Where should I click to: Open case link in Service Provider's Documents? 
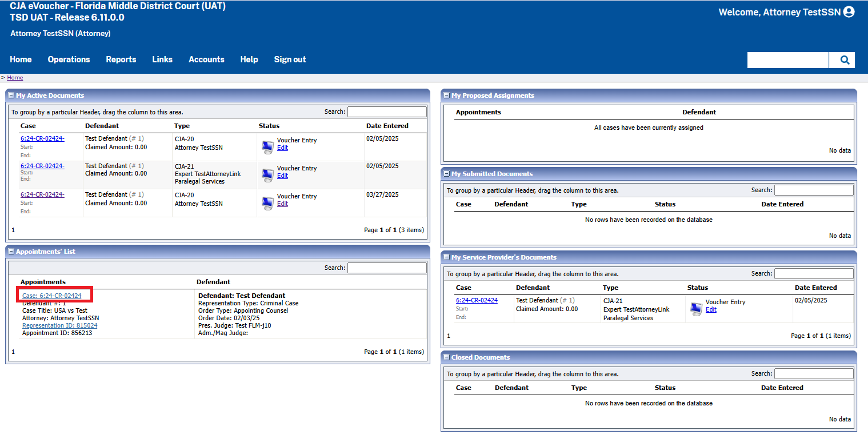477,300
